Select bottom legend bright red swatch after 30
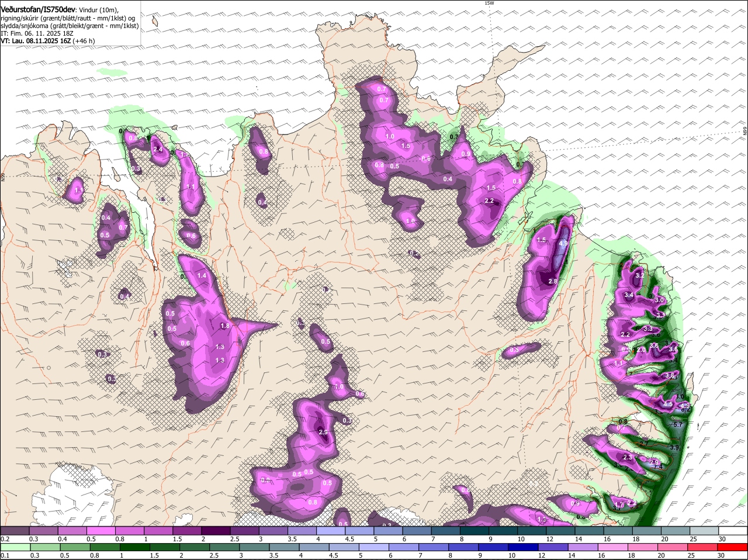The image size is (748, 560). [x=733, y=548]
